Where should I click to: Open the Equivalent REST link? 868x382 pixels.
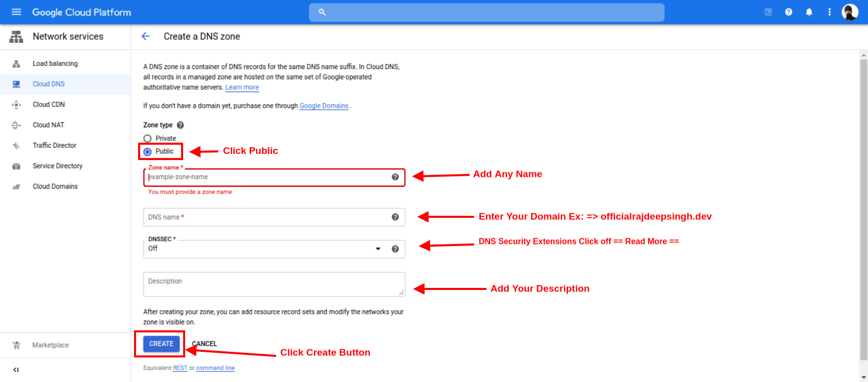click(180, 368)
